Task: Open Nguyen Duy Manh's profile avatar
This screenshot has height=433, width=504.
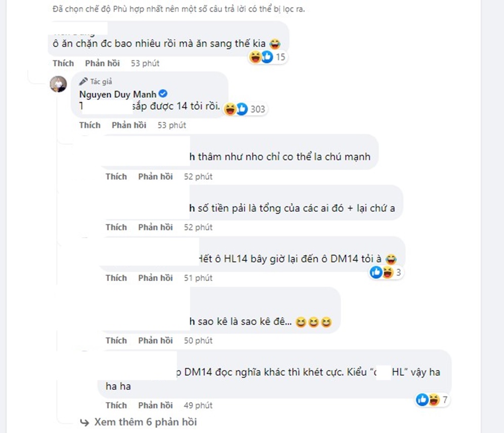Action: (58, 84)
